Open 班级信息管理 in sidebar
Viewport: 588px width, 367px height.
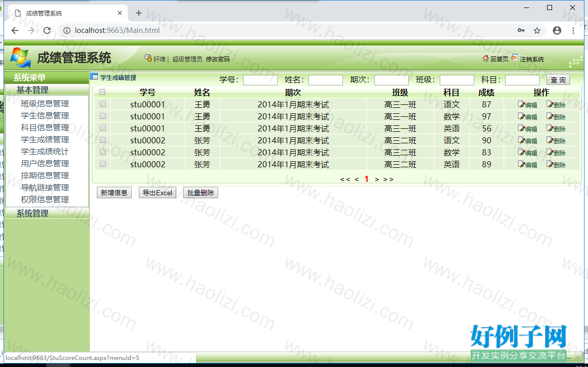tap(45, 103)
